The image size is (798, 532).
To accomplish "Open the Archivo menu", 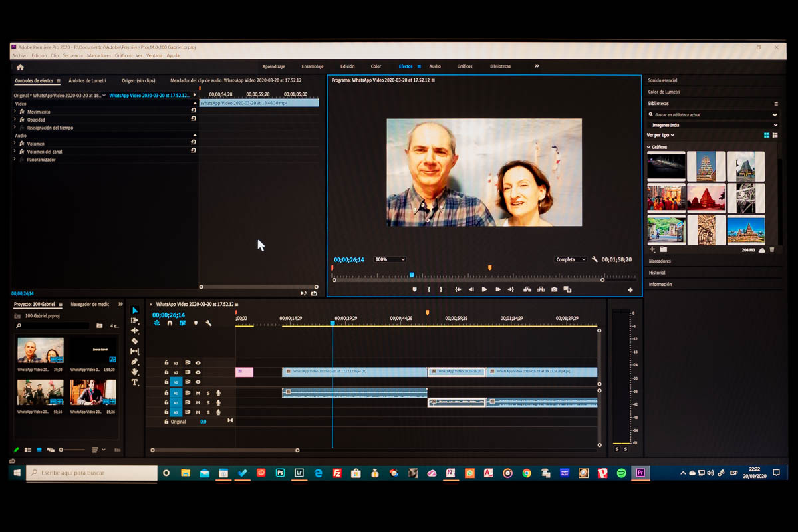I will [20, 55].
